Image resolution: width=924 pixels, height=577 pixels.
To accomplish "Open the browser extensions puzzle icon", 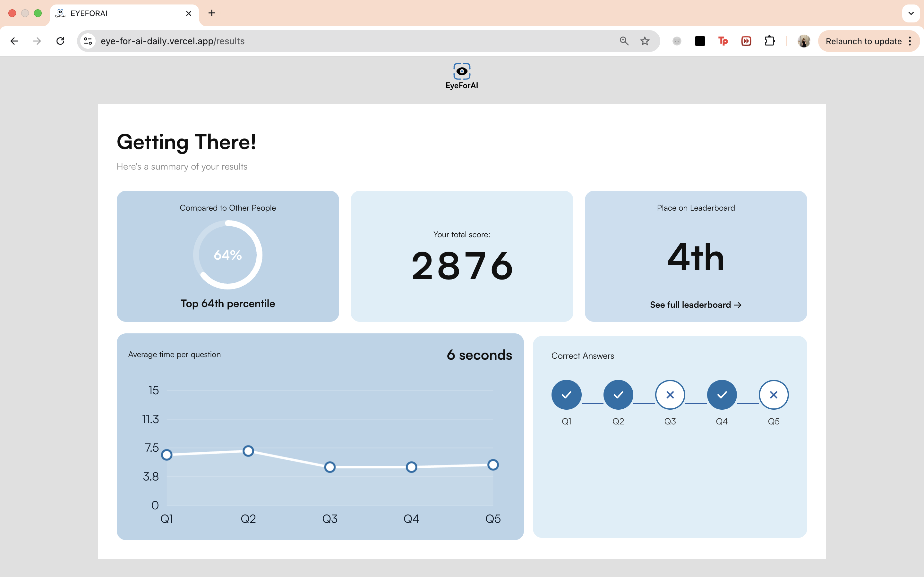I will pos(769,41).
